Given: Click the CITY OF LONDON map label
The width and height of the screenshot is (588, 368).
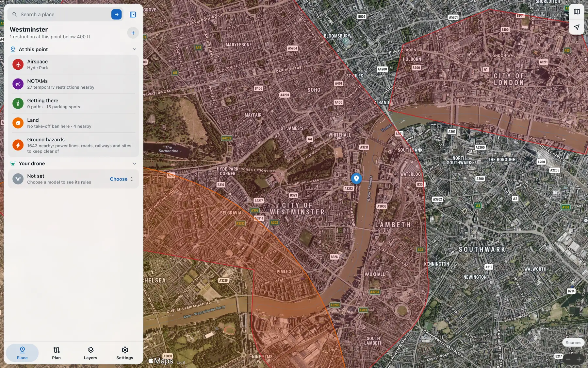Looking at the screenshot, I should [x=509, y=79].
